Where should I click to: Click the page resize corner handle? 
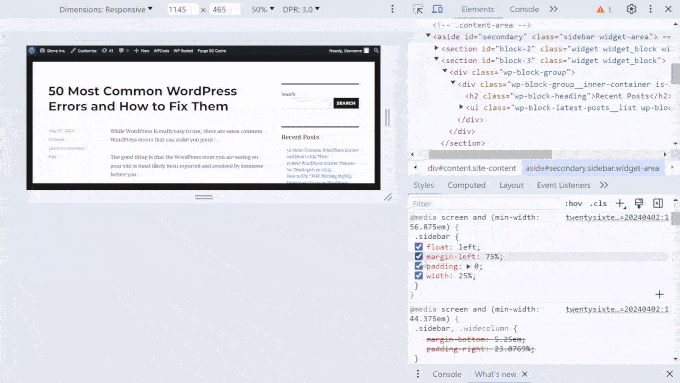388,197
